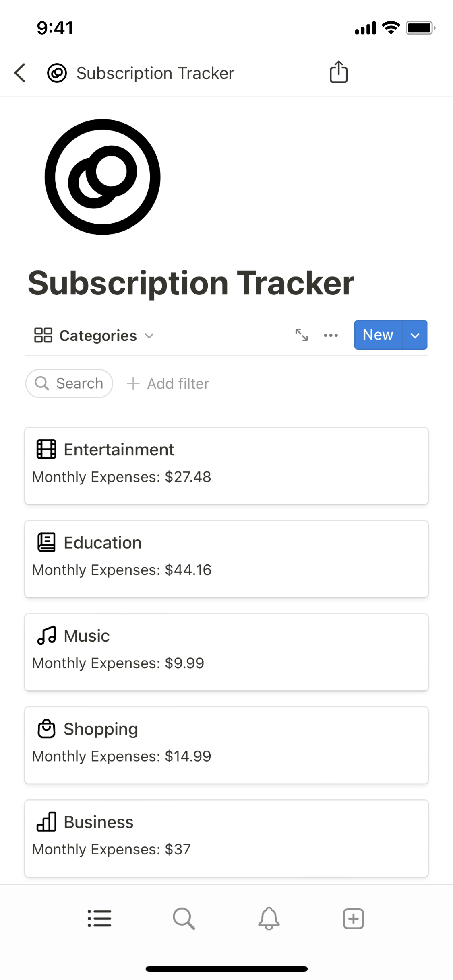Tap the create new page plus icon

point(353,918)
